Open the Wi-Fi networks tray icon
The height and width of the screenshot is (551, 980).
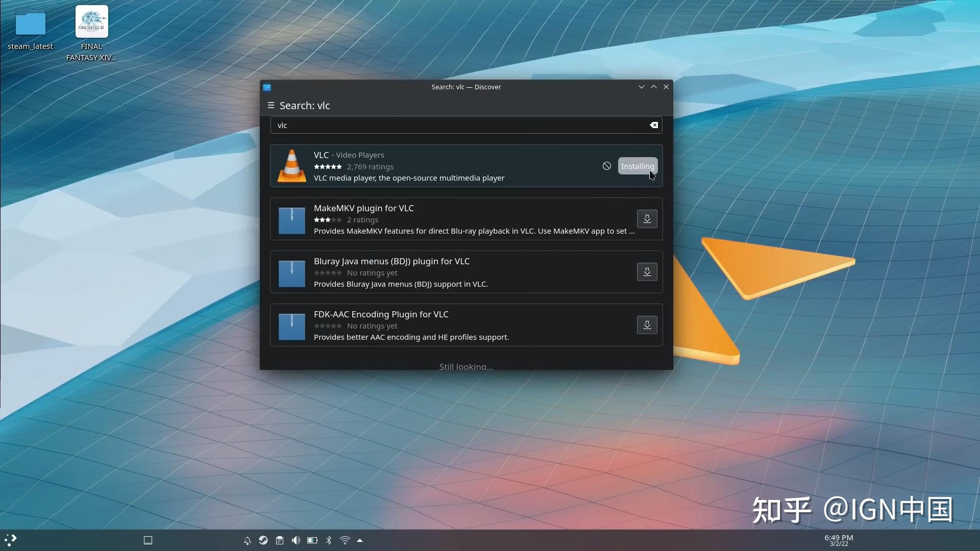click(x=345, y=540)
